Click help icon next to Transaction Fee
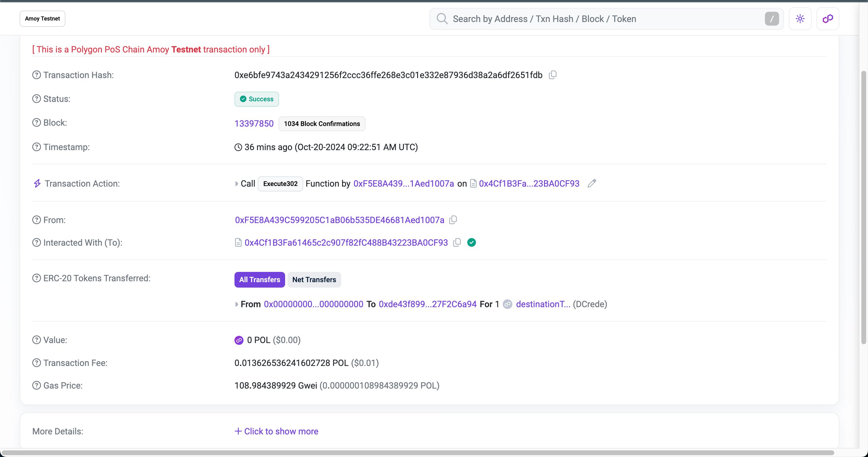 pos(36,363)
